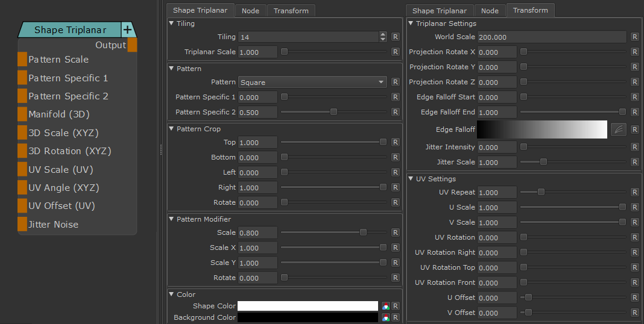Reset the Tiling value with R button
644x324 pixels.
(395, 37)
